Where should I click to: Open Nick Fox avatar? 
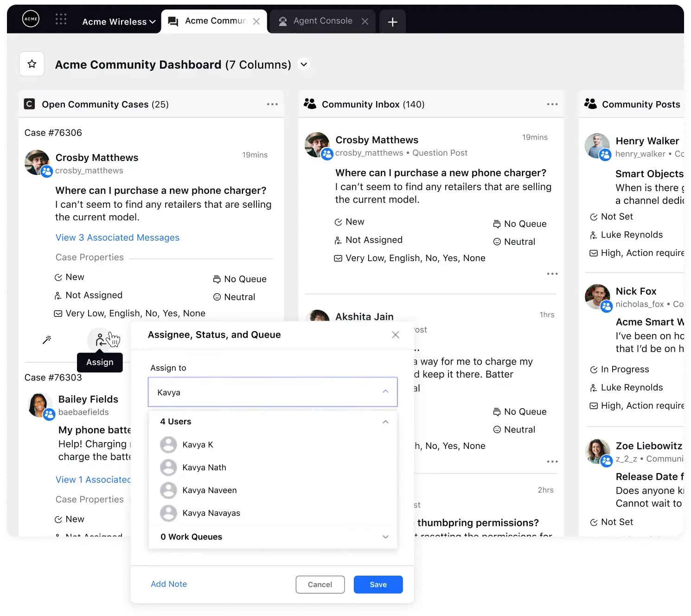(598, 297)
